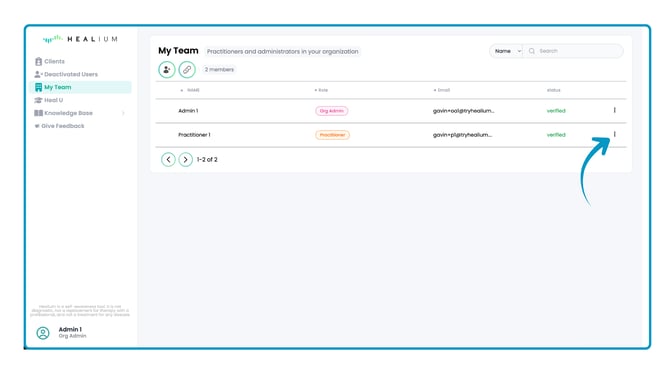Click the add team member icon
670x376 pixels.
(167, 70)
